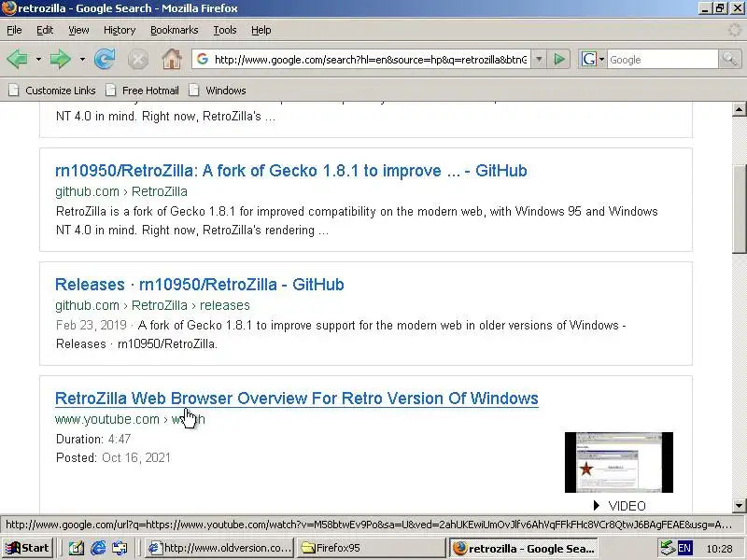Open the Bookmarks menu
Image resolution: width=747 pixels, height=560 pixels.
coord(175,30)
